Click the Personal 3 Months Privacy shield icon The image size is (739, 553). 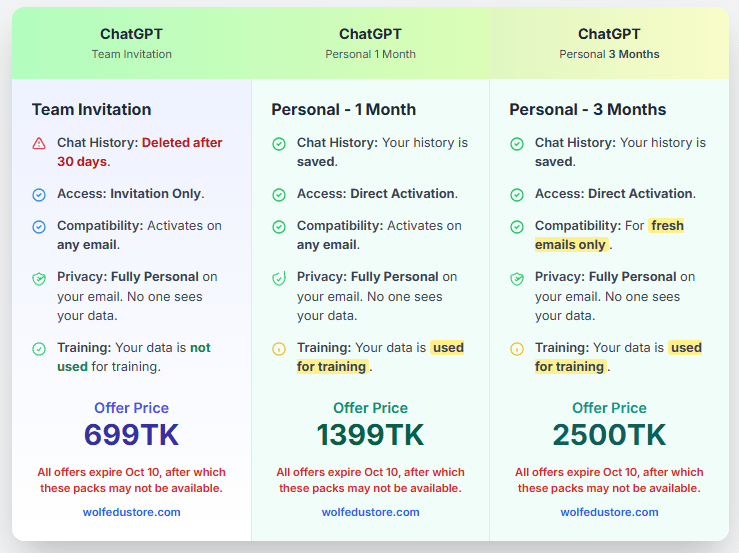pos(517,278)
